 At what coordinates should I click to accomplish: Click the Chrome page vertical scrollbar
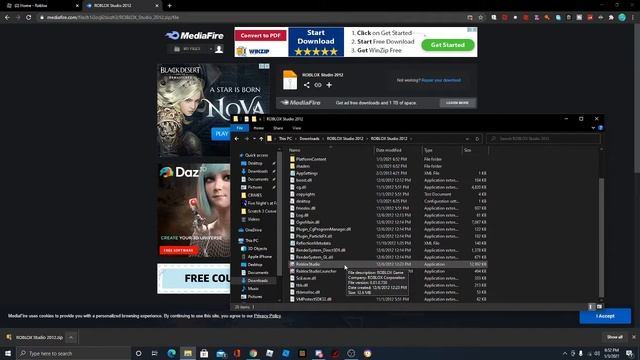click(x=637, y=98)
